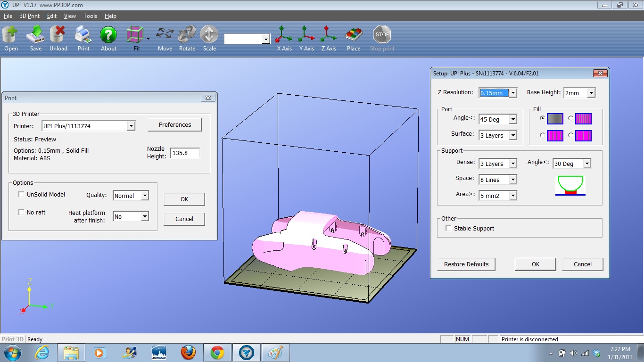Screen dimensions: 644x362
Task: Launch Internet Explorer from the taskbar
Action: point(42,353)
